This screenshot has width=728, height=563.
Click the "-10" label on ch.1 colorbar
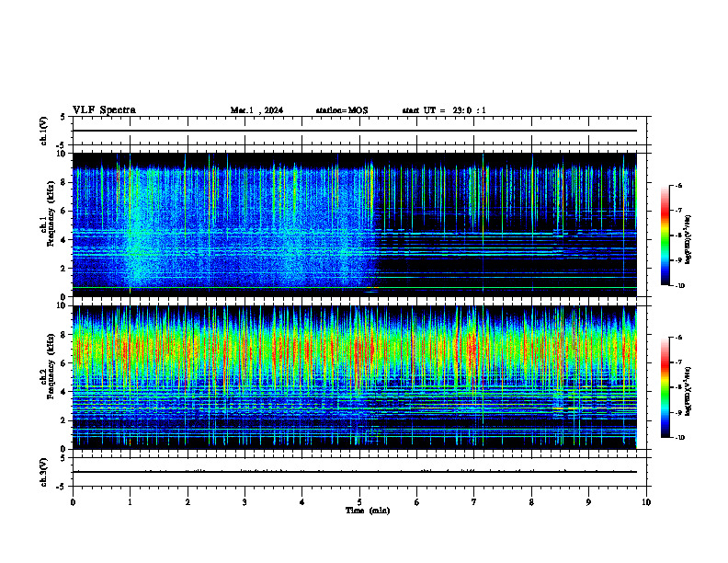(x=679, y=286)
